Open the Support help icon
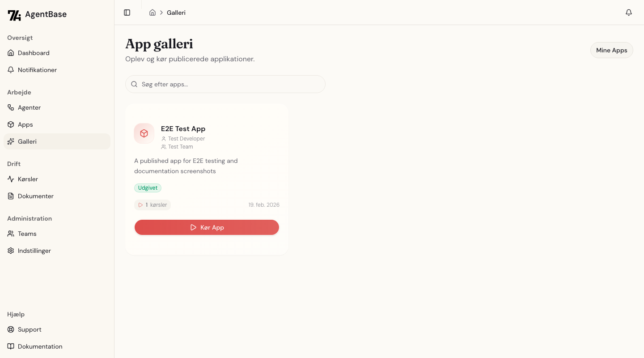 tap(10, 329)
